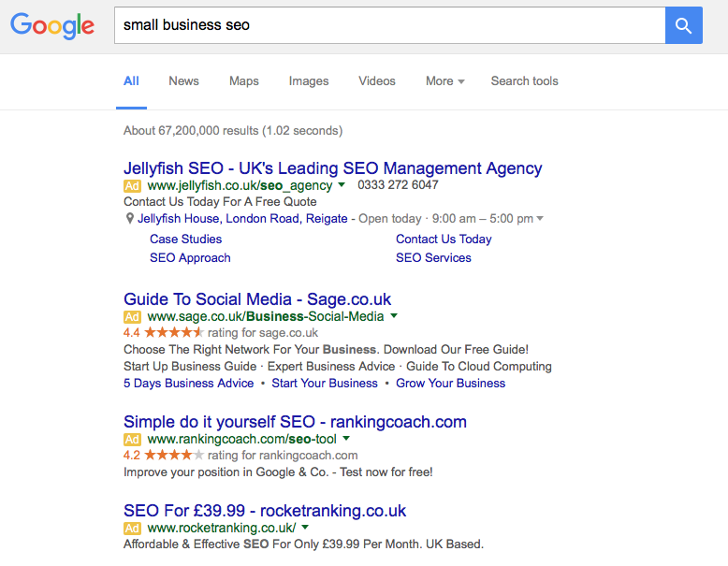Open the Jellyfish SEO ad headline link
The width and height of the screenshot is (728, 566).
pyautogui.click(x=333, y=168)
